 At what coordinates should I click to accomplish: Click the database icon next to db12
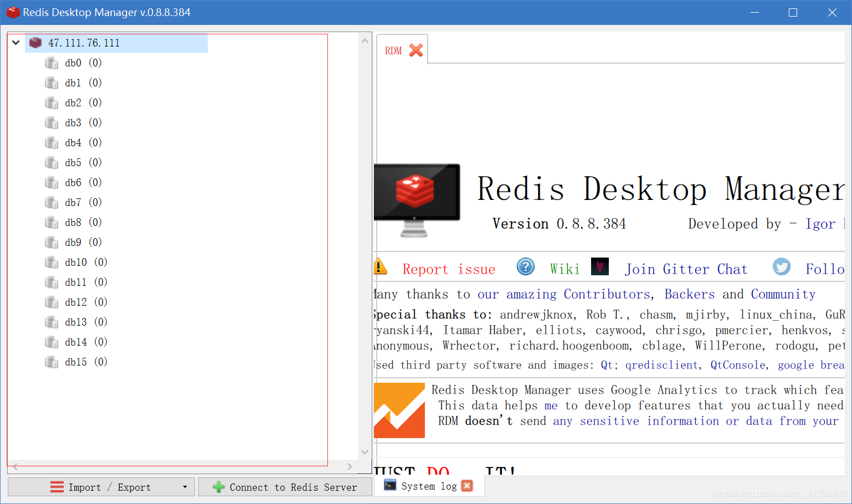[52, 302]
